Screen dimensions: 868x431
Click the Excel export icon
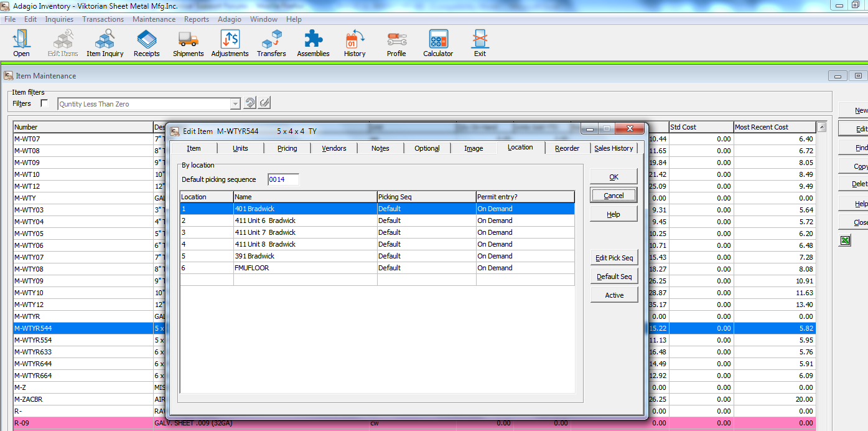[x=844, y=240]
